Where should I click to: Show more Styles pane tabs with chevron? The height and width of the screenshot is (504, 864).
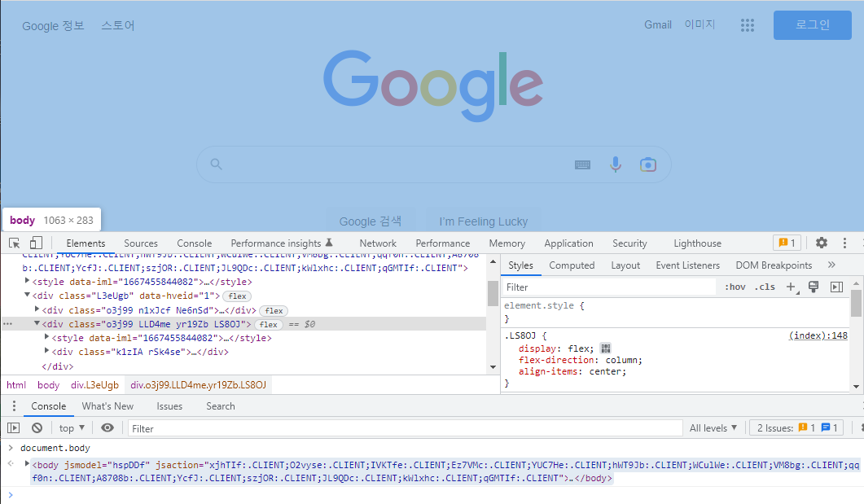pos(831,265)
